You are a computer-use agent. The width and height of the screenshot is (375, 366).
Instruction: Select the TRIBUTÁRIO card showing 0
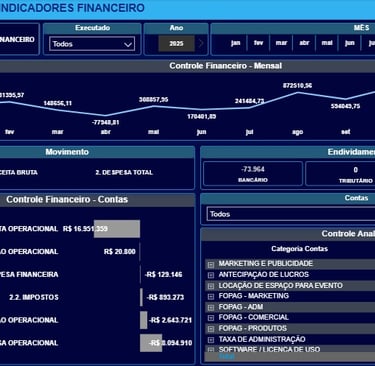pyautogui.click(x=341, y=174)
